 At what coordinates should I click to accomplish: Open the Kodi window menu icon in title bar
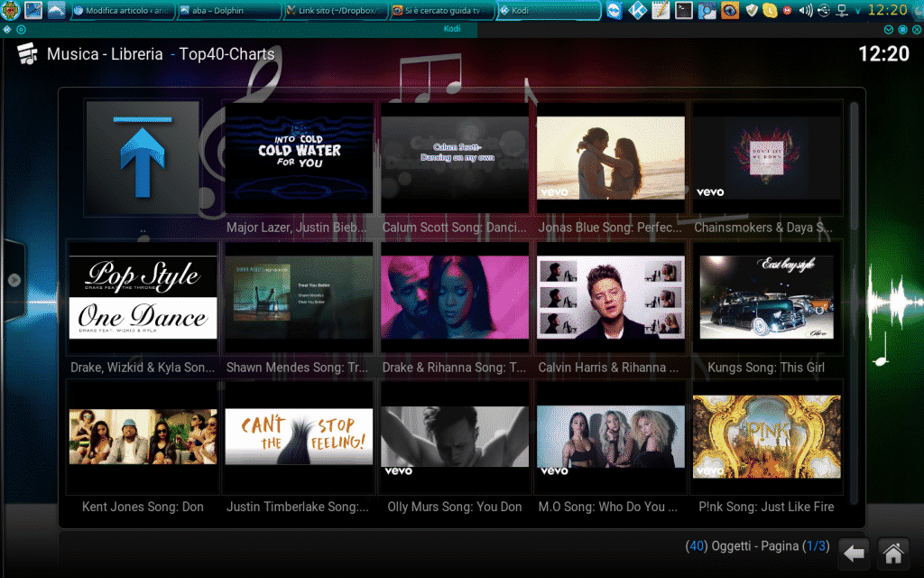click(x=7, y=29)
